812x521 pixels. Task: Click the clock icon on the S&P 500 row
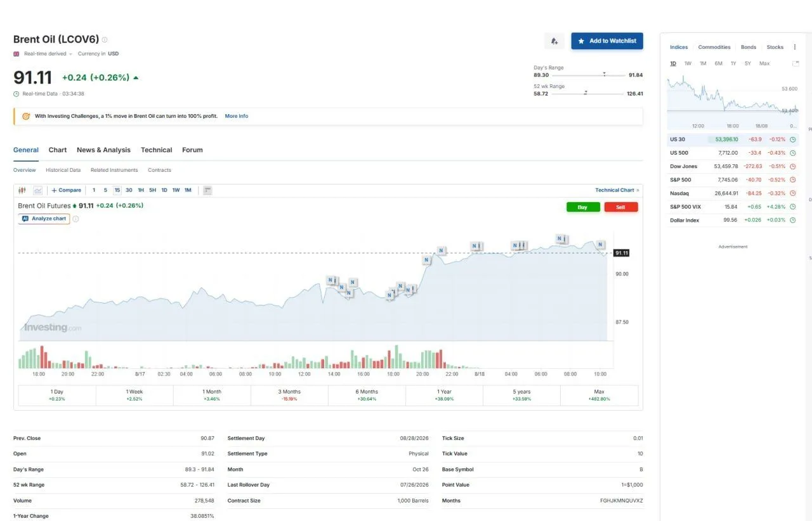pos(792,180)
